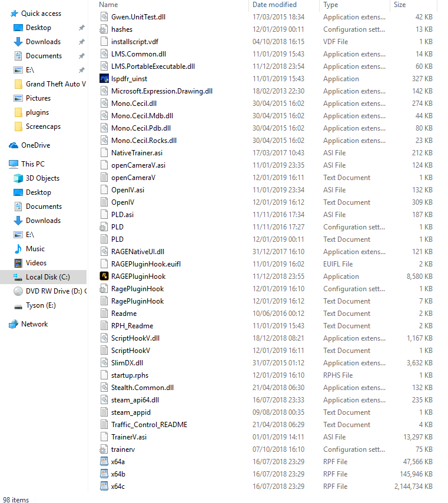
Task: Click the Music note icon
Action: click(x=18, y=249)
